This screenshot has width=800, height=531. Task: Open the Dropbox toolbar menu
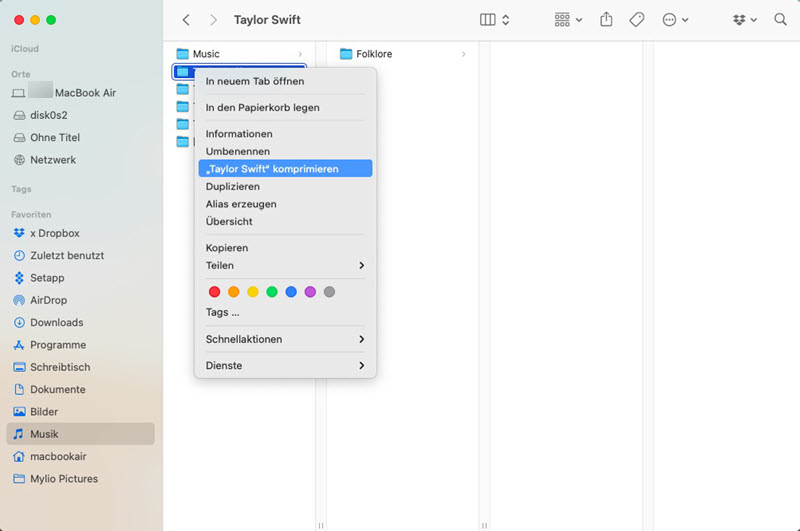pos(744,20)
